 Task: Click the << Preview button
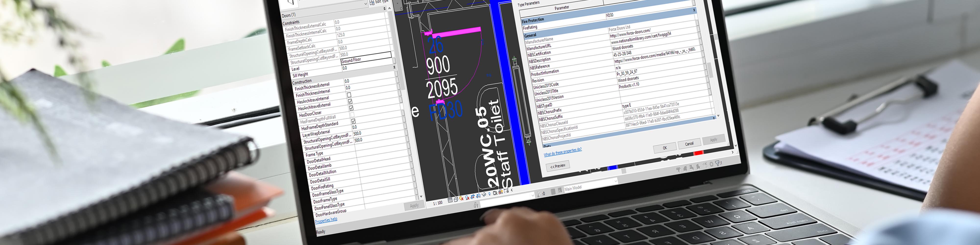pos(558,166)
